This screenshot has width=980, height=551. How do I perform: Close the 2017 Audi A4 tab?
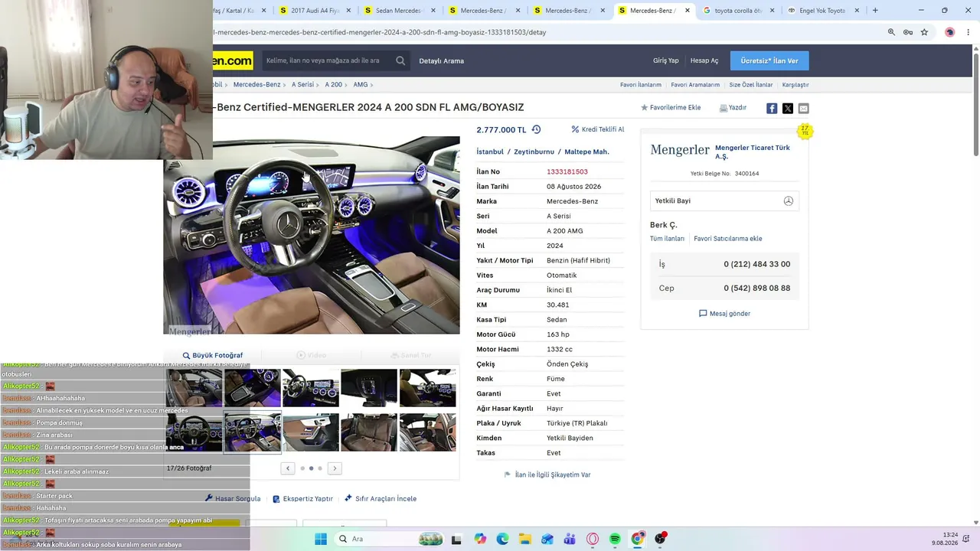click(x=348, y=11)
